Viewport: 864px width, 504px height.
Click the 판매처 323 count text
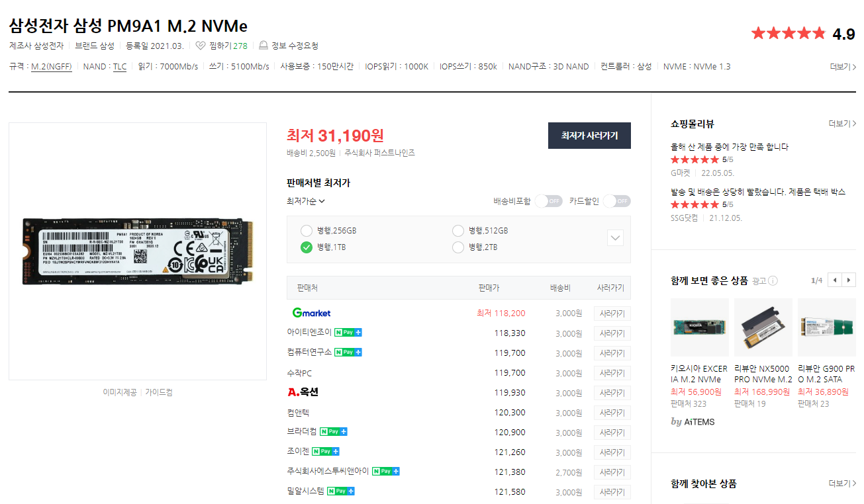(x=689, y=403)
